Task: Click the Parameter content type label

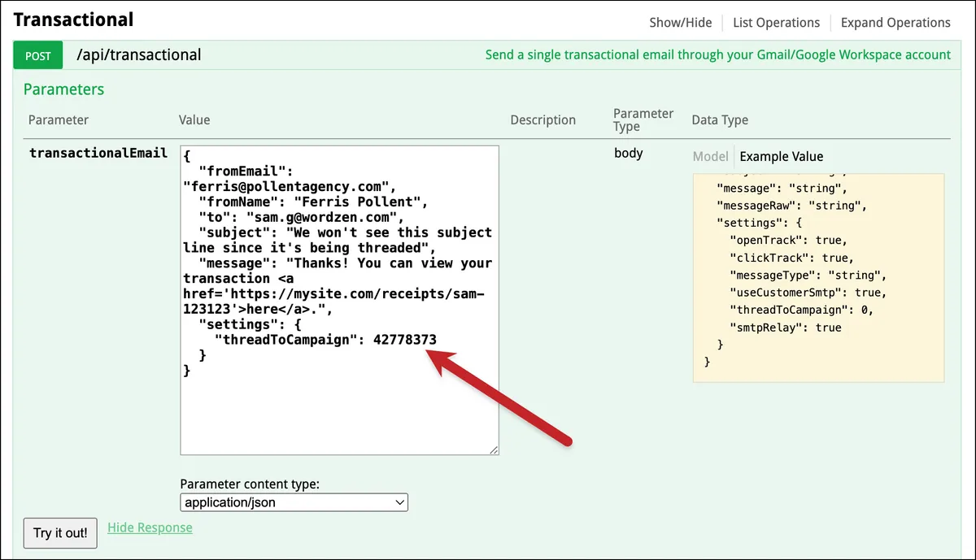Action: 250,484
